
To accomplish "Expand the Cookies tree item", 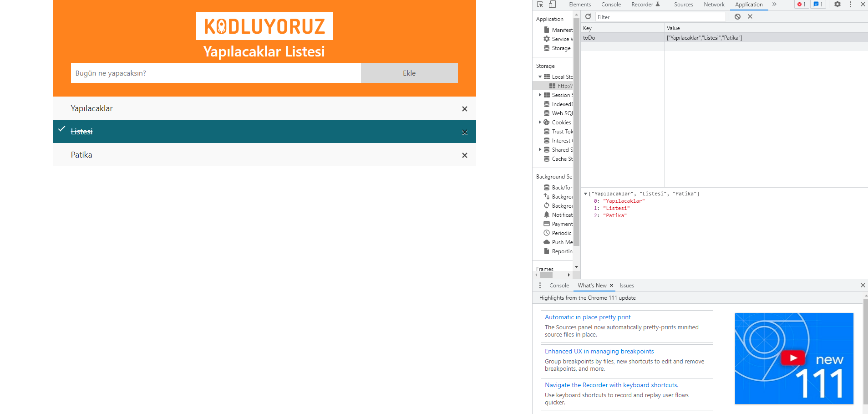I will click(x=540, y=122).
